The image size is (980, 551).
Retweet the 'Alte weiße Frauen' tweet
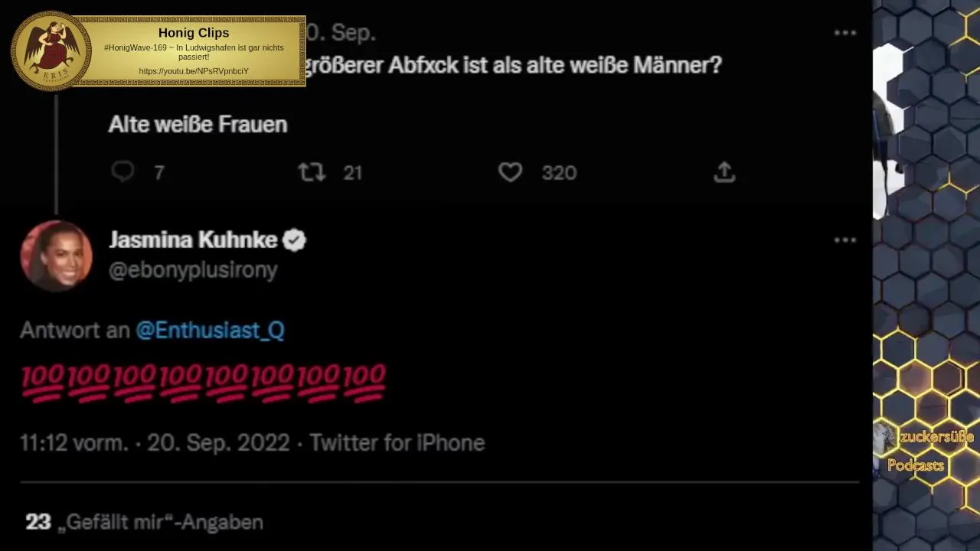pyautogui.click(x=312, y=172)
